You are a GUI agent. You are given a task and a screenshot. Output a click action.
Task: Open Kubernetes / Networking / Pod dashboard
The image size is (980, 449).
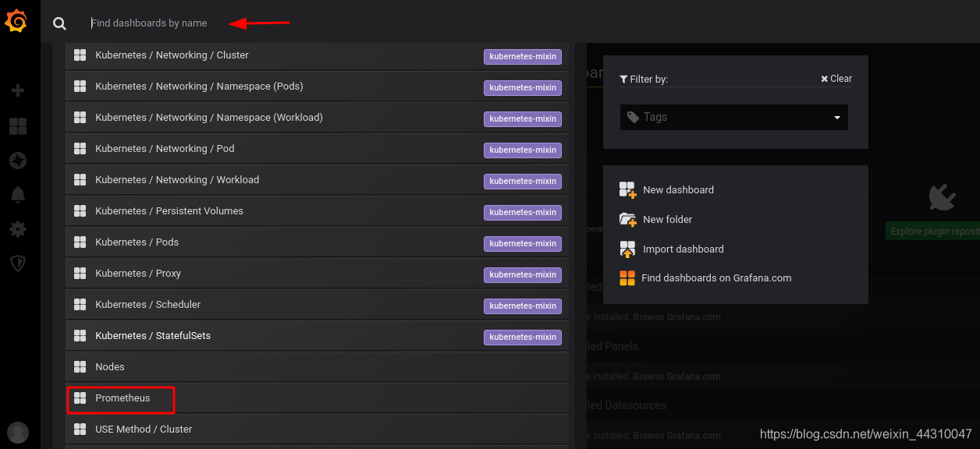[x=318, y=149]
